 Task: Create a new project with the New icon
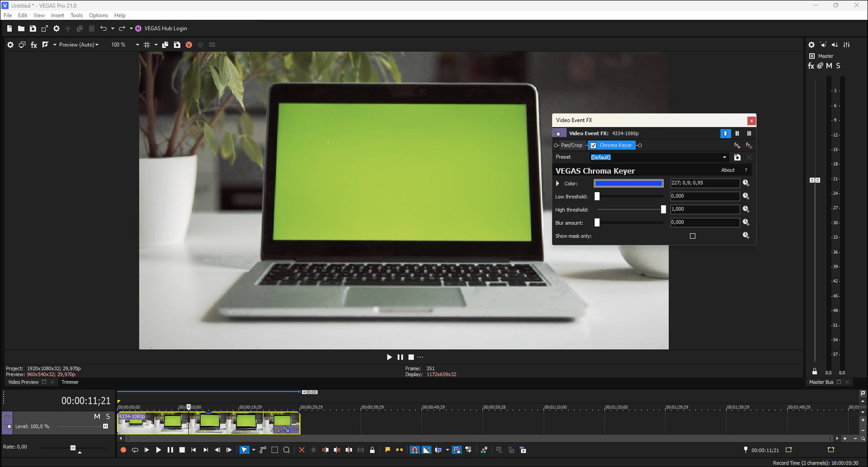click(9, 28)
